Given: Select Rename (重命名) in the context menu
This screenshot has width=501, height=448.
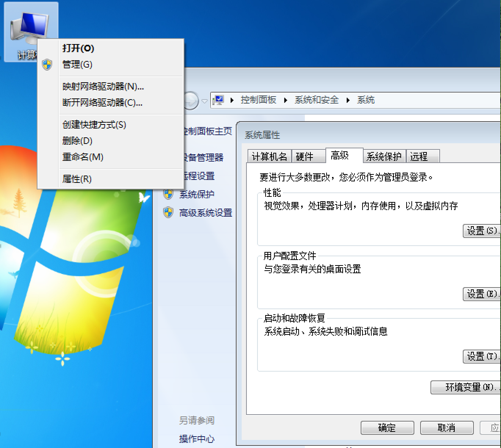Looking at the screenshot, I should tap(110, 157).
